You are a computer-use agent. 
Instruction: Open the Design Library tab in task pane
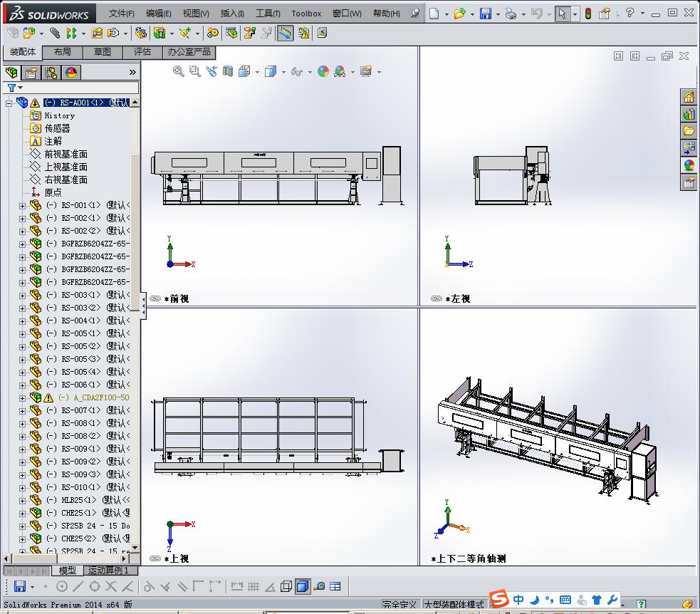[x=689, y=114]
